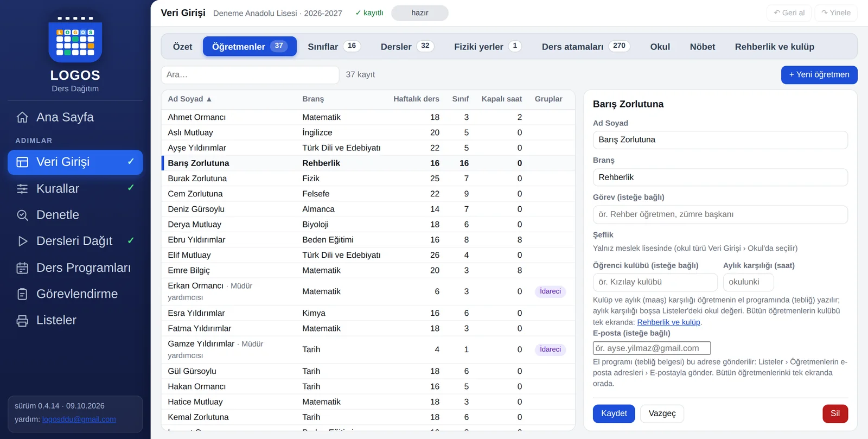Click the Yinele redo button
This screenshot has height=439, width=868.
tap(836, 13)
